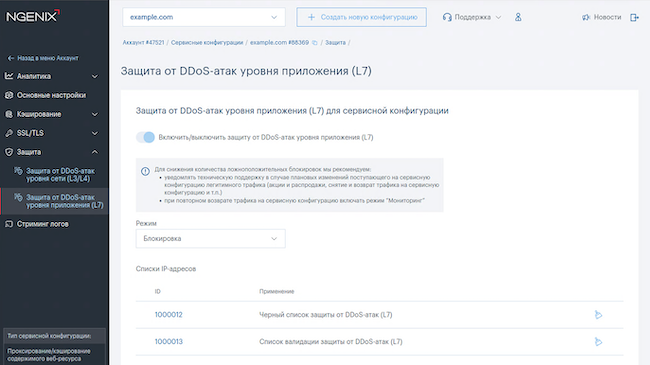Click the support headset icon
The width and height of the screenshot is (650, 365).
tap(447, 17)
